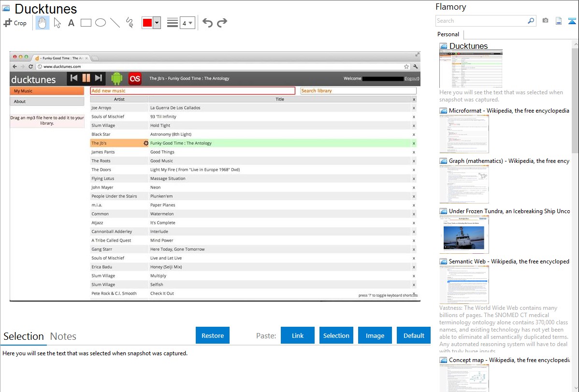Remove La Guerra De Los Callados with x
The width and height of the screenshot is (579, 392).
coord(414,108)
